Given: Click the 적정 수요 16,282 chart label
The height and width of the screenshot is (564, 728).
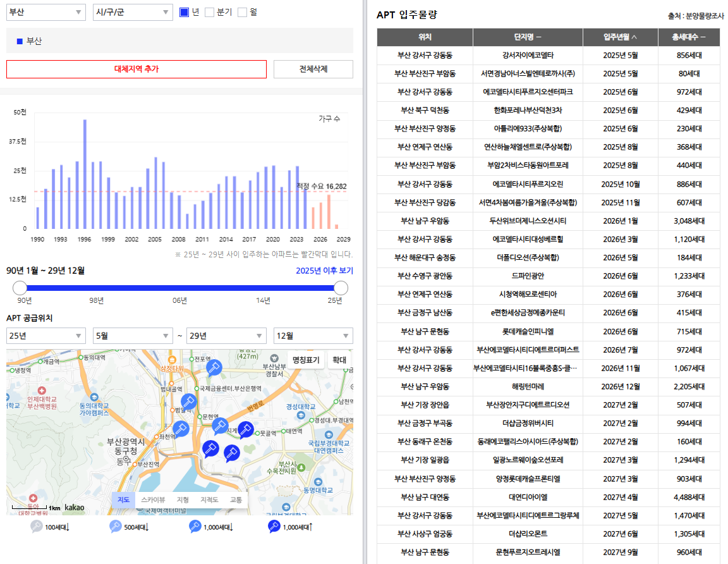Looking at the screenshot, I should 321,187.
